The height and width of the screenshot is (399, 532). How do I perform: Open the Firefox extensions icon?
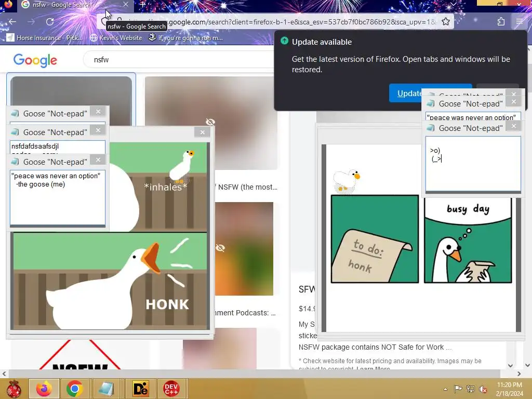tap(501, 22)
